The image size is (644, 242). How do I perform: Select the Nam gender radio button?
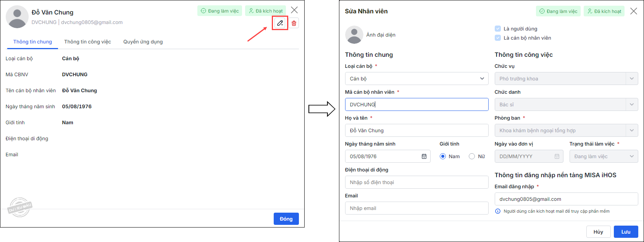[x=443, y=156]
